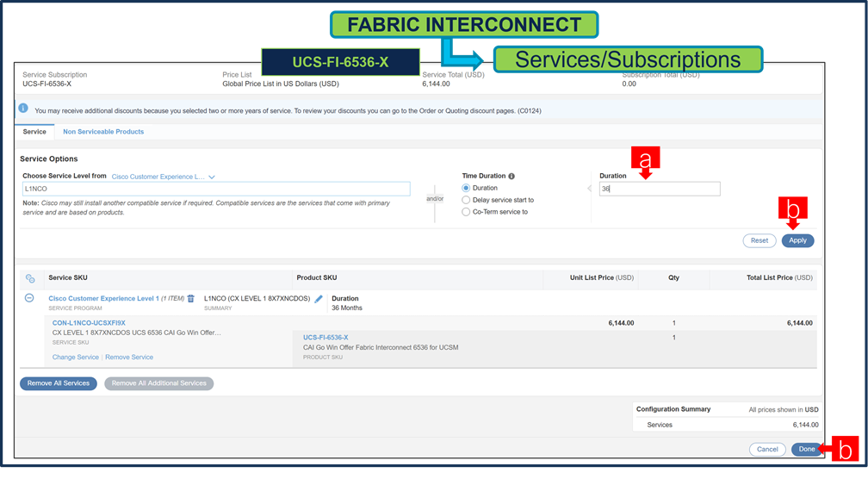Delete Cisco Customer Experience Level 1 with the trash icon
The width and height of the screenshot is (868, 479).
191,298
